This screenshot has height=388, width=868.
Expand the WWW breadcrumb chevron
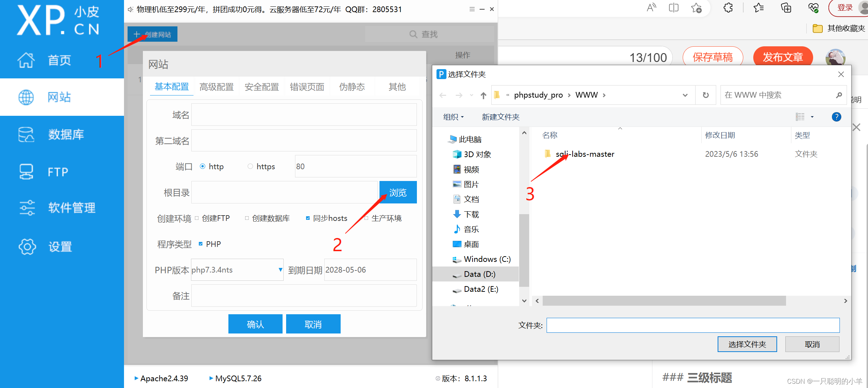[x=604, y=95]
